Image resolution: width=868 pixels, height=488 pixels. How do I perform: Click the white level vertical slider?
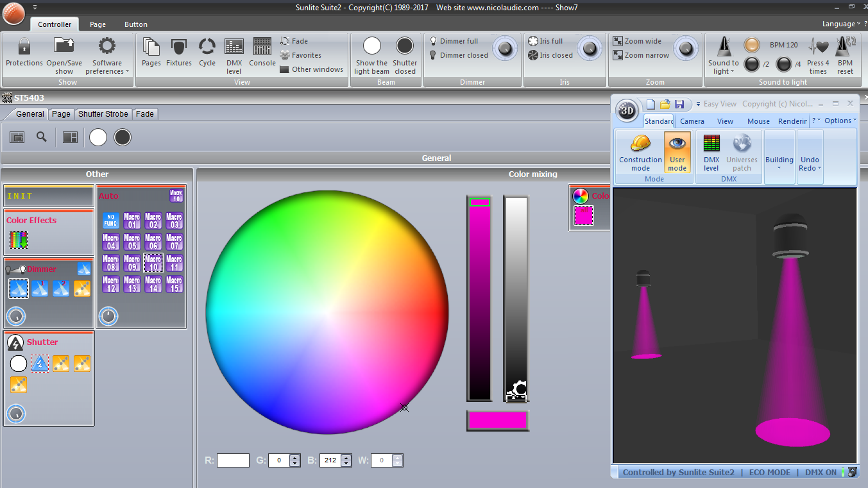click(x=516, y=298)
